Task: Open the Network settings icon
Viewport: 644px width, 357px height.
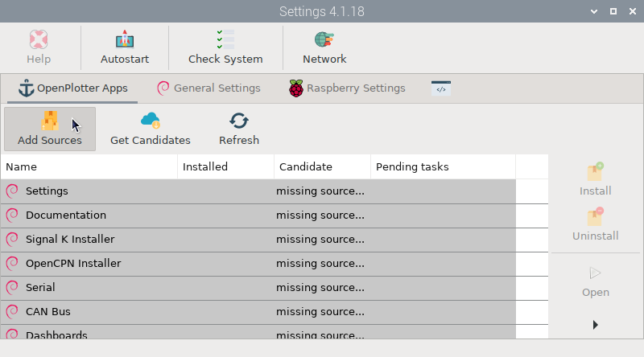Action: click(324, 40)
